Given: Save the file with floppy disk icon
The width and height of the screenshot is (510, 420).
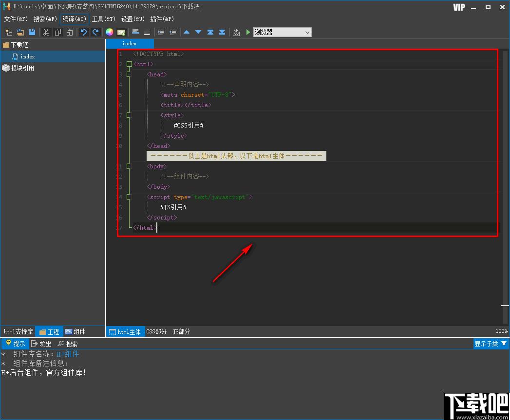Looking at the screenshot, I should pyautogui.click(x=32, y=32).
